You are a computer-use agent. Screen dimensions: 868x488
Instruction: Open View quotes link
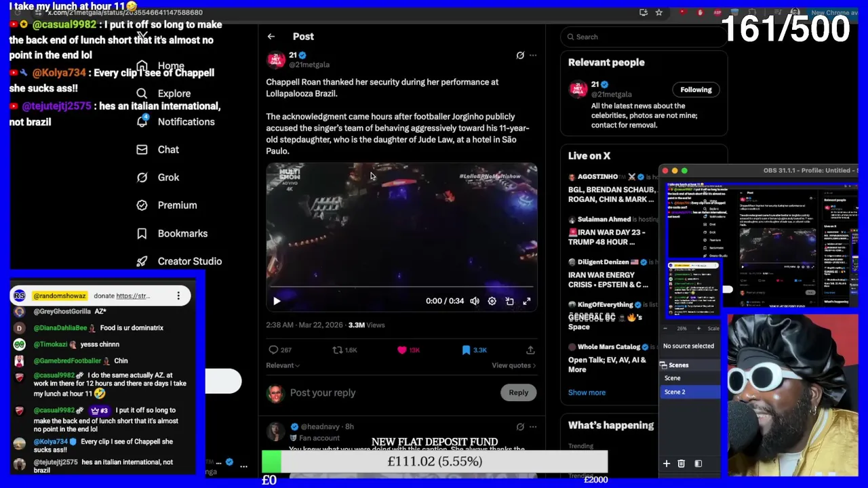[513, 365]
